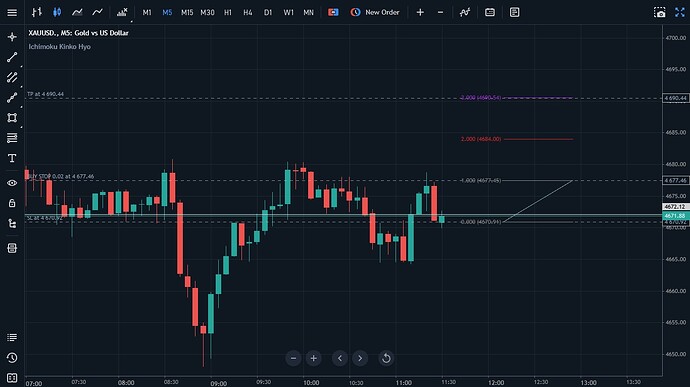Select the M30 timeframe
Image resolution: width=690 pixels, height=387 pixels.
coord(207,12)
